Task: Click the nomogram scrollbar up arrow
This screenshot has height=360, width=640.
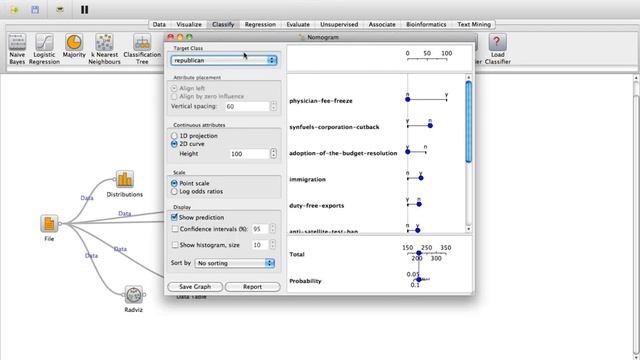Action: pos(469,77)
